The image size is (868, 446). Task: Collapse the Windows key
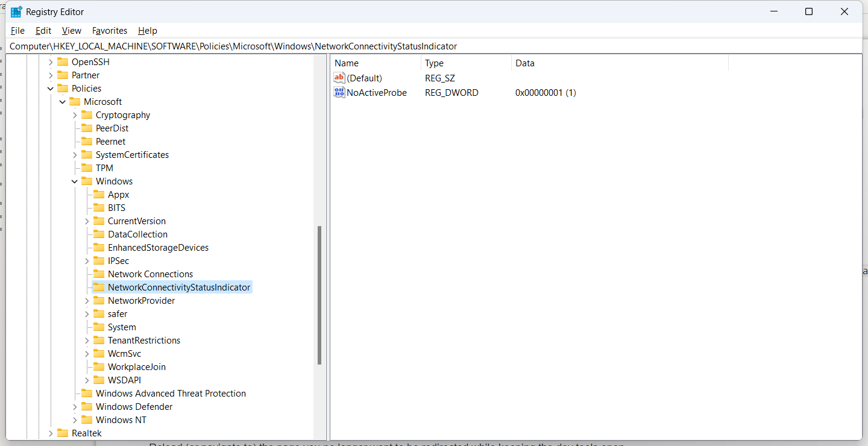75,181
